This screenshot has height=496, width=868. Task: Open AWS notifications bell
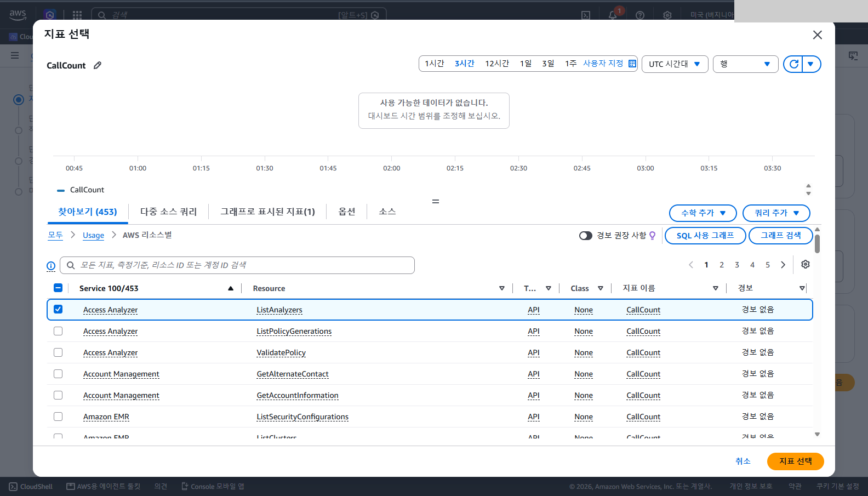pos(613,15)
